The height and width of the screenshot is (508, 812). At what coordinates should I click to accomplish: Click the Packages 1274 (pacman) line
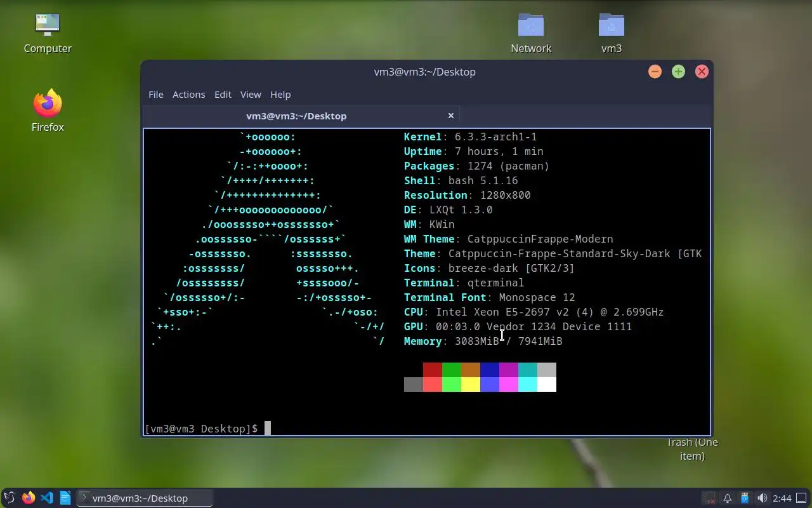click(476, 166)
